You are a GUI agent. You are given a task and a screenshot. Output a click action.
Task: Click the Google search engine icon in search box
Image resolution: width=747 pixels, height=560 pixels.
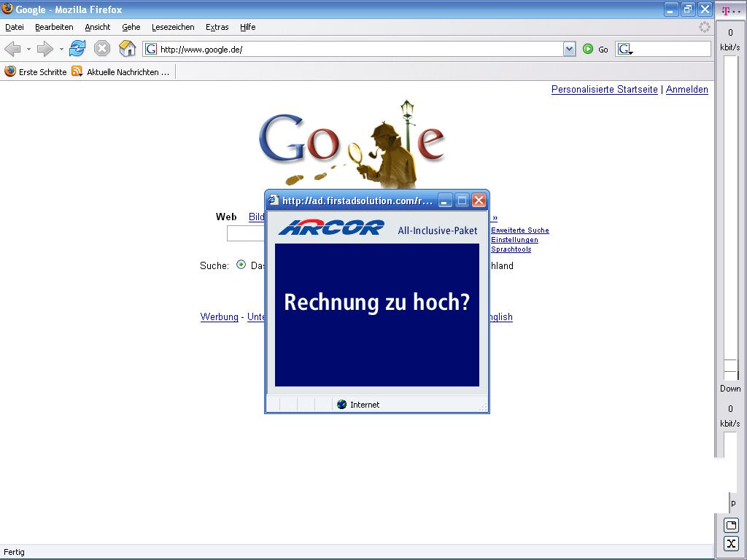pyautogui.click(x=624, y=49)
